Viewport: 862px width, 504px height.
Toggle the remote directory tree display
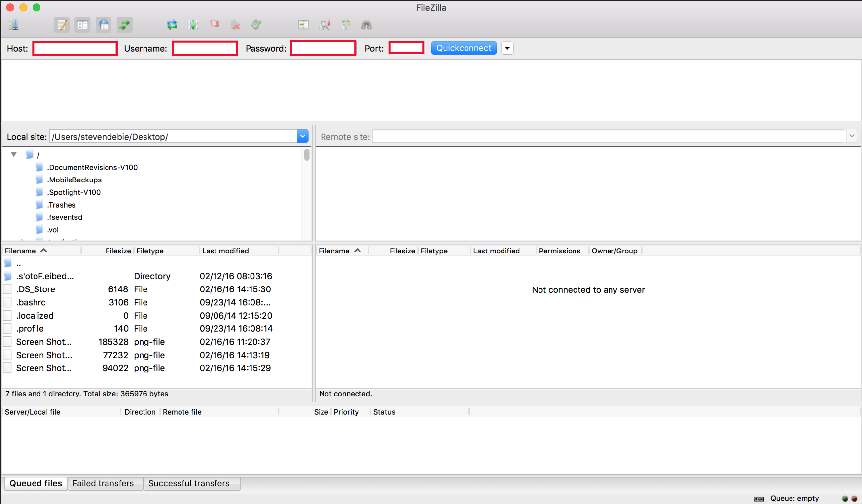point(104,25)
